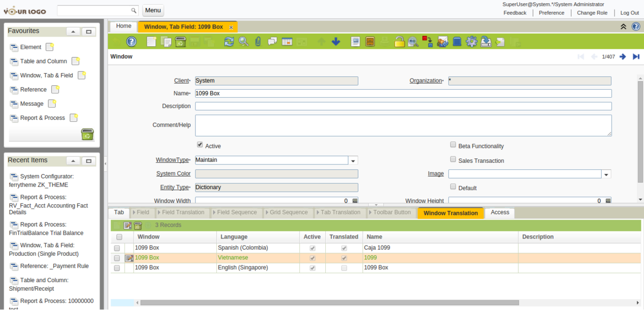Click the Help icon in toolbar
Screen dimensions: 644x310
click(x=131, y=42)
